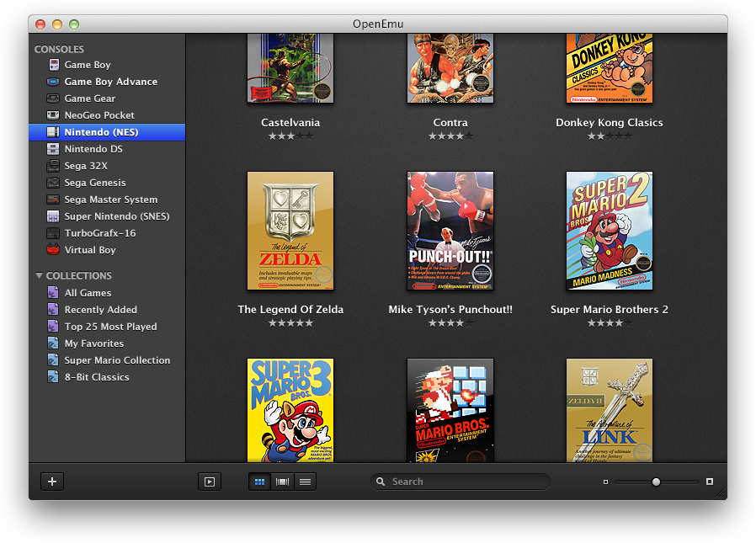Select Sega Genesis in sidebar
Image resolution: width=756 pixels, height=543 pixels.
pos(107,183)
